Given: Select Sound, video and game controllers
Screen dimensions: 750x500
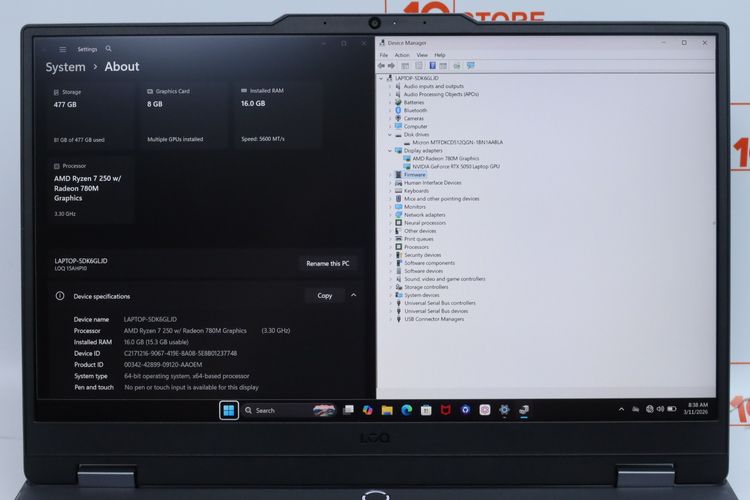Looking at the screenshot, I should 445,279.
